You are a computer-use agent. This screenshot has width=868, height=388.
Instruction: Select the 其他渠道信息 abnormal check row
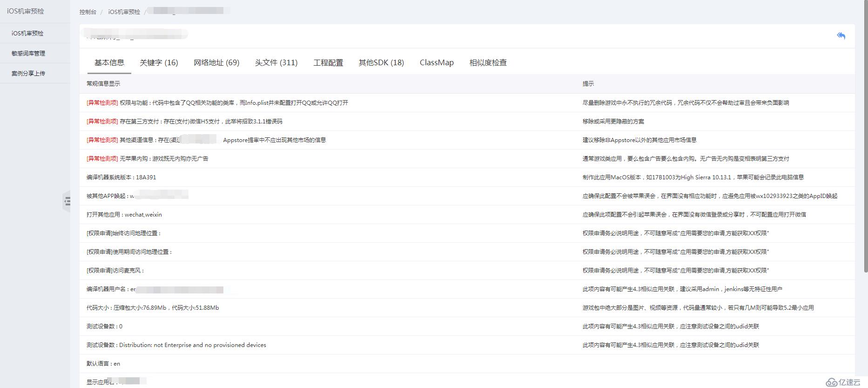tap(467, 140)
